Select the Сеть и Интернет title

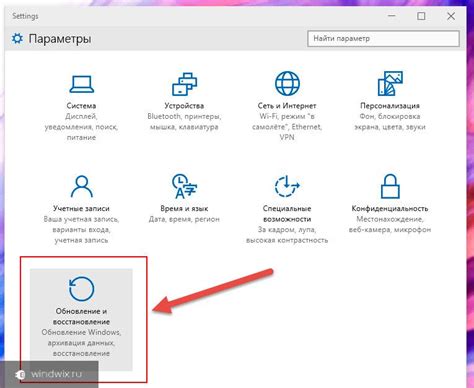coord(287,106)
